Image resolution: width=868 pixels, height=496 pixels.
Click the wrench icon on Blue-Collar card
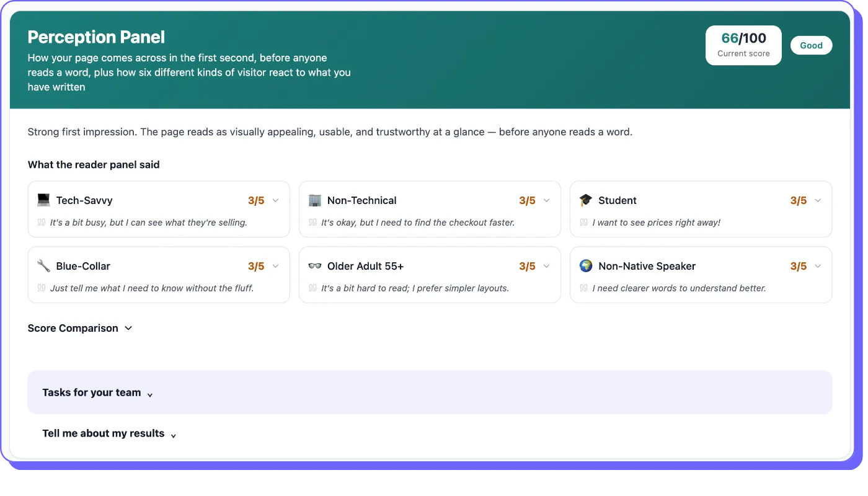click(43, 266)
